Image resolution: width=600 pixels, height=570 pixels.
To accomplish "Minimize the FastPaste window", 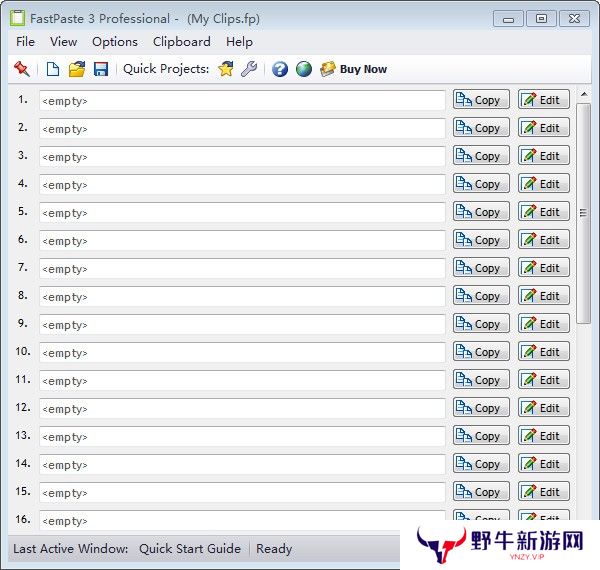I will [x=508, y=19].
